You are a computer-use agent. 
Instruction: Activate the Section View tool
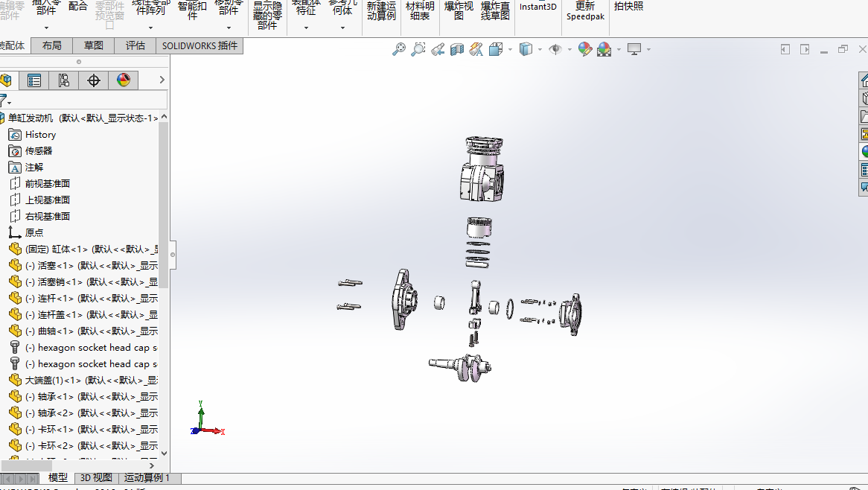point(456,49)
